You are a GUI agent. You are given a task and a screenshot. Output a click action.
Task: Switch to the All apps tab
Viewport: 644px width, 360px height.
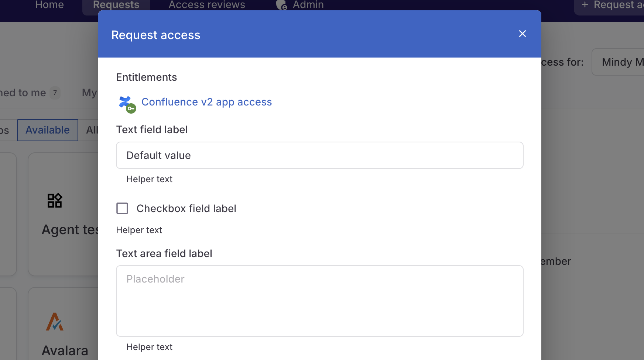click(92, 130)
